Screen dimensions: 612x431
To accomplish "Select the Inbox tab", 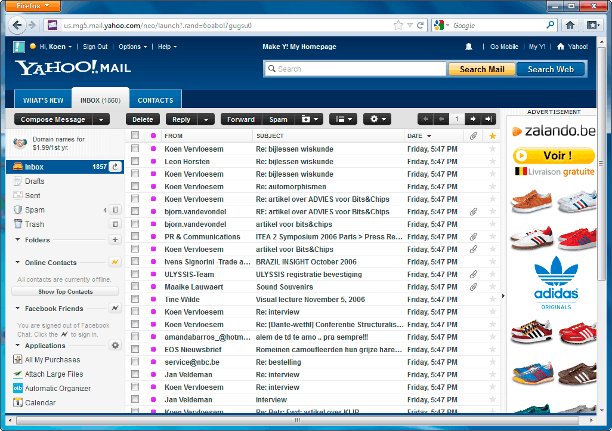I will coord(100,100).
